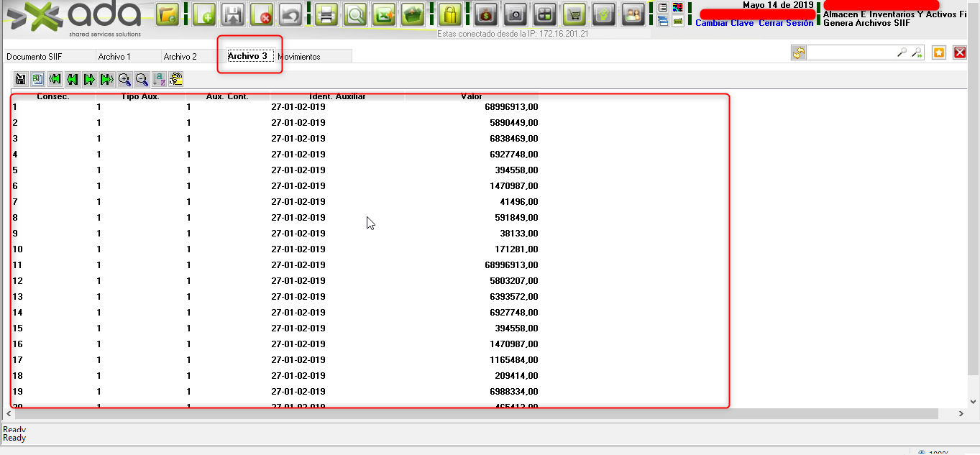Click the search-next magnifier with green arrows
This screenshot has height=455, width=980.
(x=917, y=52)
